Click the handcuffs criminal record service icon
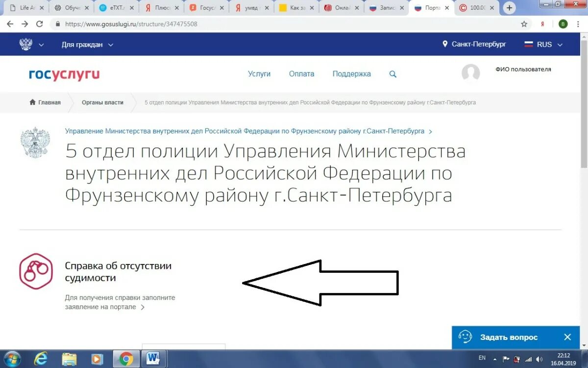 pyautogui.click(x=36, y=271)
